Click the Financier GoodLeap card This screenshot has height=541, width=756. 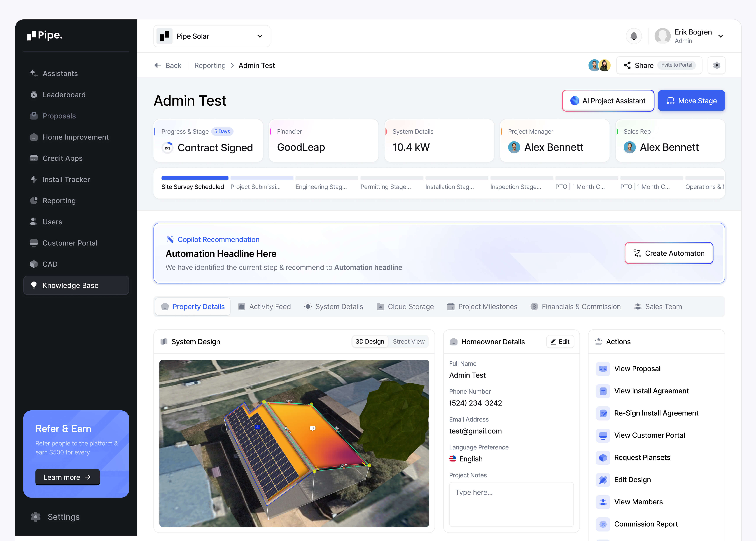pyautogui.click(x=324, y=141)
